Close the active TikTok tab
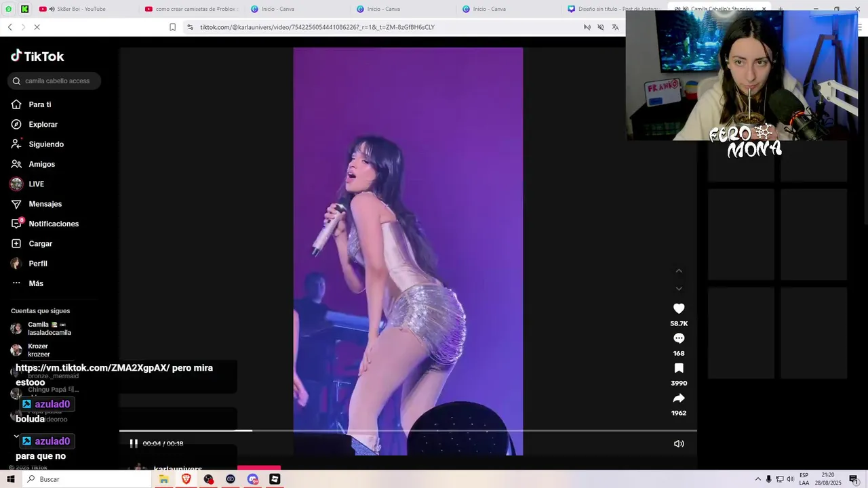The image size is (868, 488). point(764,9)
